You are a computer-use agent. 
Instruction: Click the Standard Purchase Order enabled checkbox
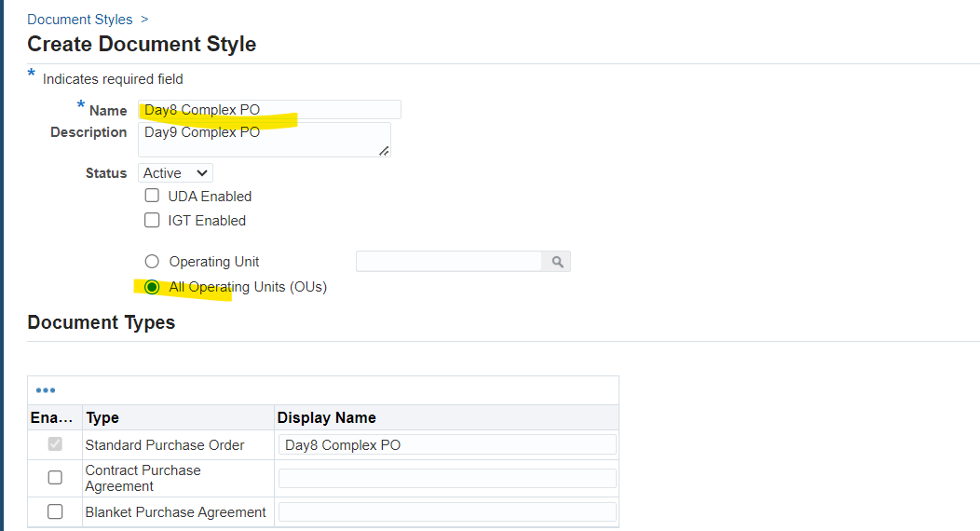[55, 444]
